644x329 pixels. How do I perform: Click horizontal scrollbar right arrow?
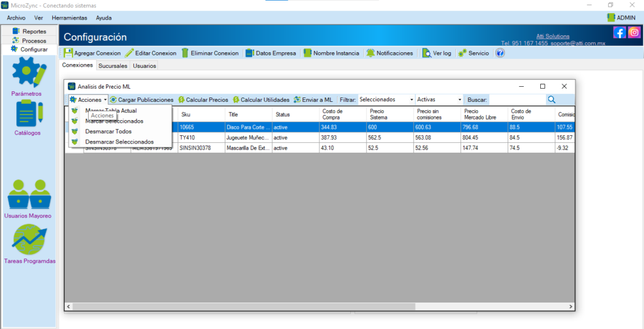tap(570, 307)
